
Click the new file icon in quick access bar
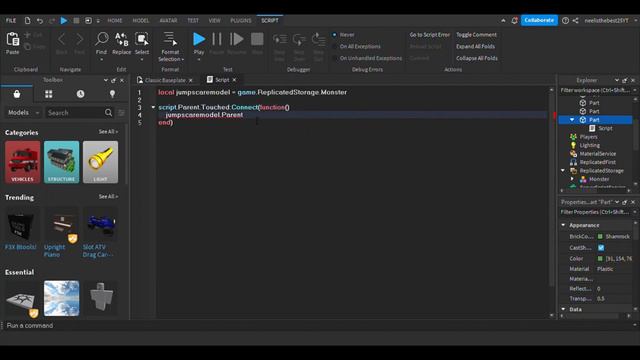point(27,20)
